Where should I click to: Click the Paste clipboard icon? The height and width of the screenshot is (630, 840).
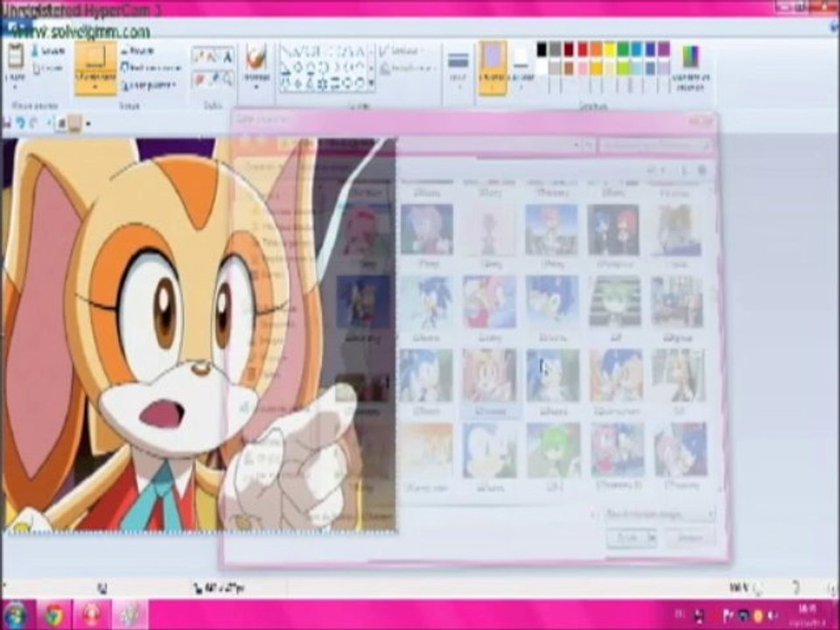pyautogui.click(x=15, y=56)
